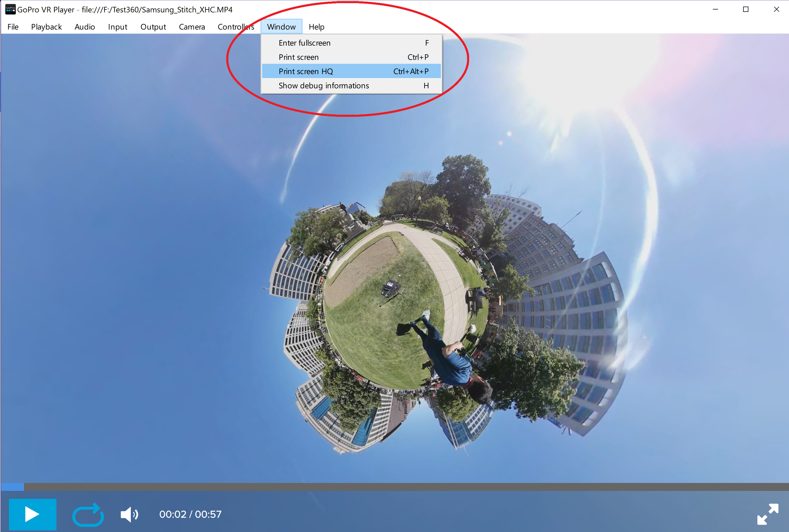Maximize the GoPro VR Player window
This screenshot has height=532, width=789.
(745, 9)
